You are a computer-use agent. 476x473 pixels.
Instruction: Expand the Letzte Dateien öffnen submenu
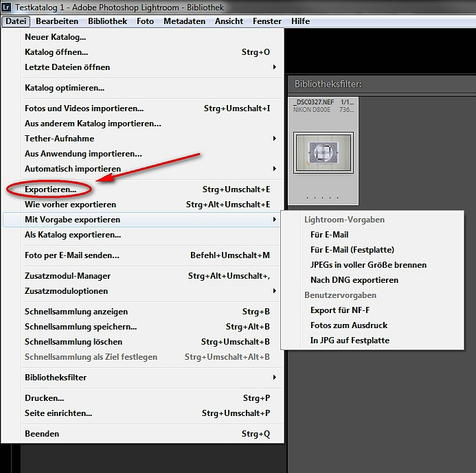142,67
